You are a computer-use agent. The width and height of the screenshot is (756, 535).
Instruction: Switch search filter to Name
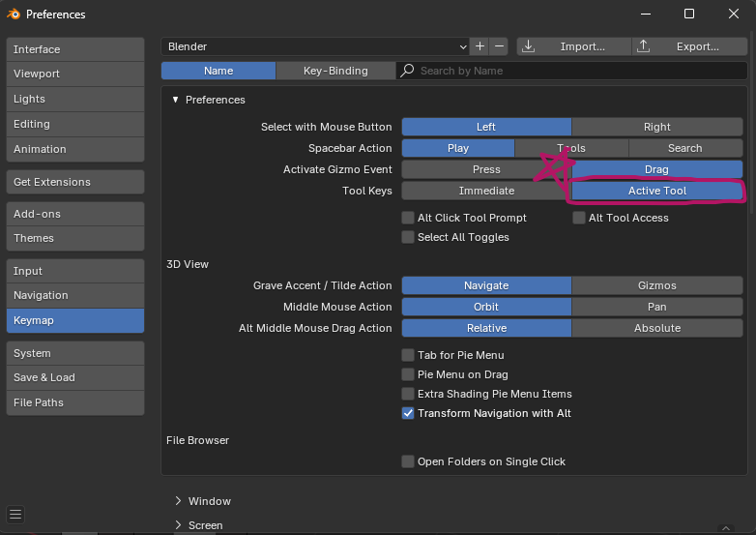pyautogui.click(x=218, y=71)
